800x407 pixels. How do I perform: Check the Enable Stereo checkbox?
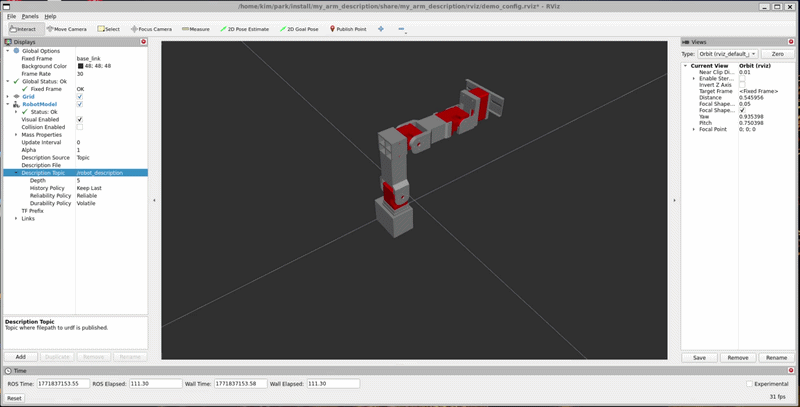(x=742, y=79)
